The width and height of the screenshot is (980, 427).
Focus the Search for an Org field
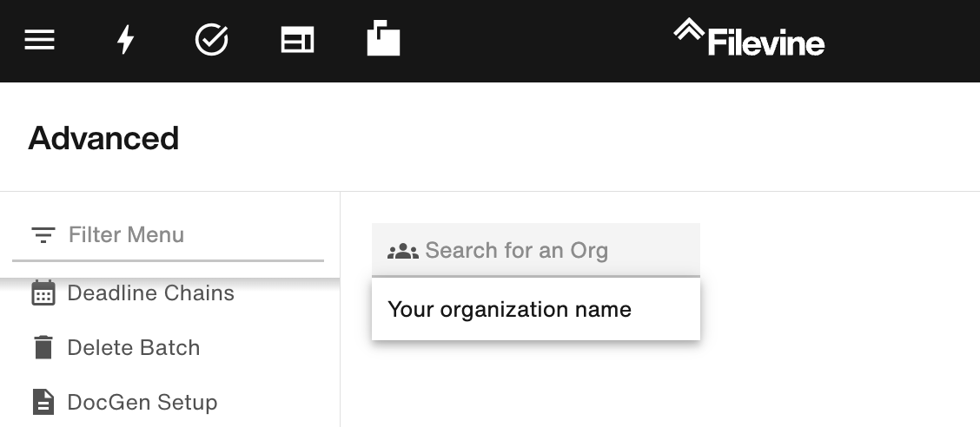pyautogui.click(x=536, y=250)
